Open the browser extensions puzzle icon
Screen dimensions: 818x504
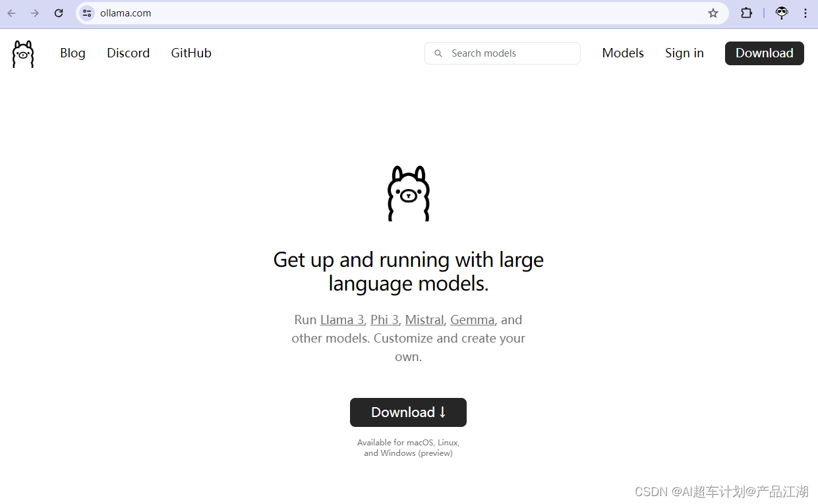click(746, 13)
